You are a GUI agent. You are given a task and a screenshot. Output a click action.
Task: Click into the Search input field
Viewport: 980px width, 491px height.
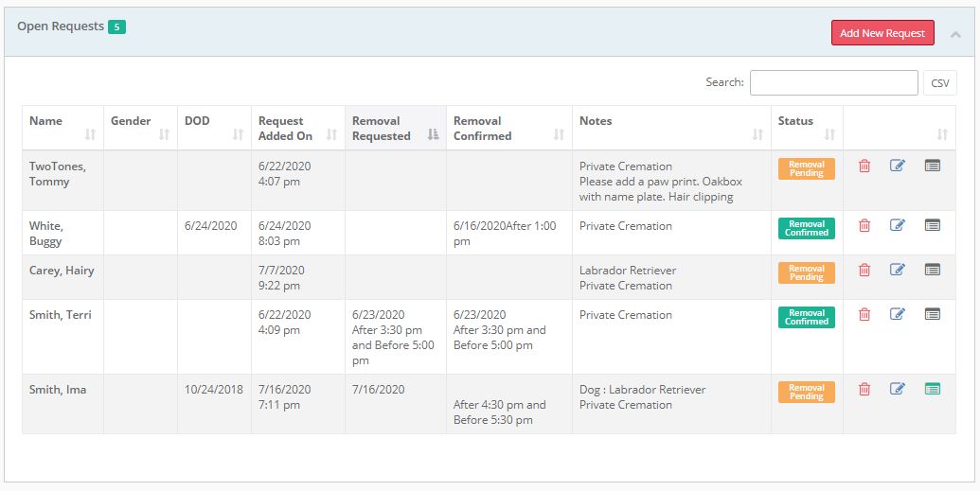pyautogui.click(x=833, y=83)
